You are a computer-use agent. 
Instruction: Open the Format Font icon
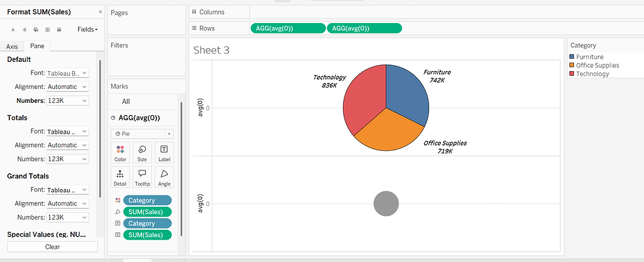(12, 30)
